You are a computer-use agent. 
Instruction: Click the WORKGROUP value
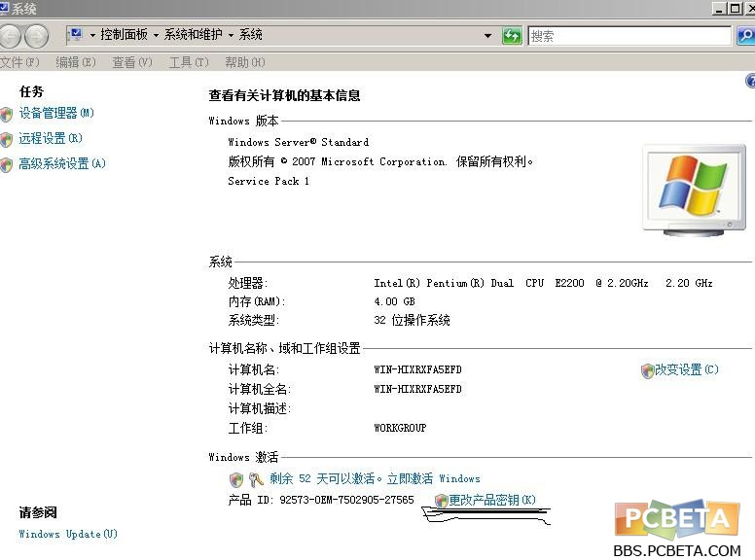pyautogui.click(x=400, y=428)
